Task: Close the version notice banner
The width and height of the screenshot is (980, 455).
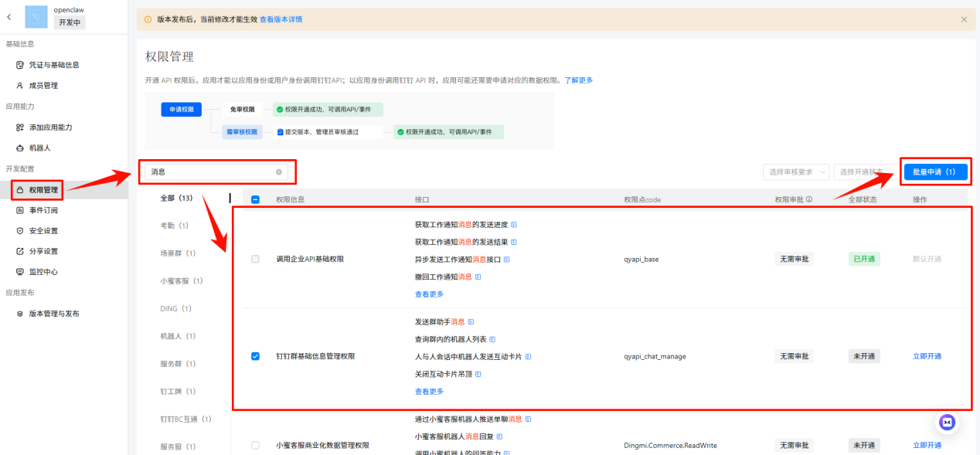Action: coord(963,19)
